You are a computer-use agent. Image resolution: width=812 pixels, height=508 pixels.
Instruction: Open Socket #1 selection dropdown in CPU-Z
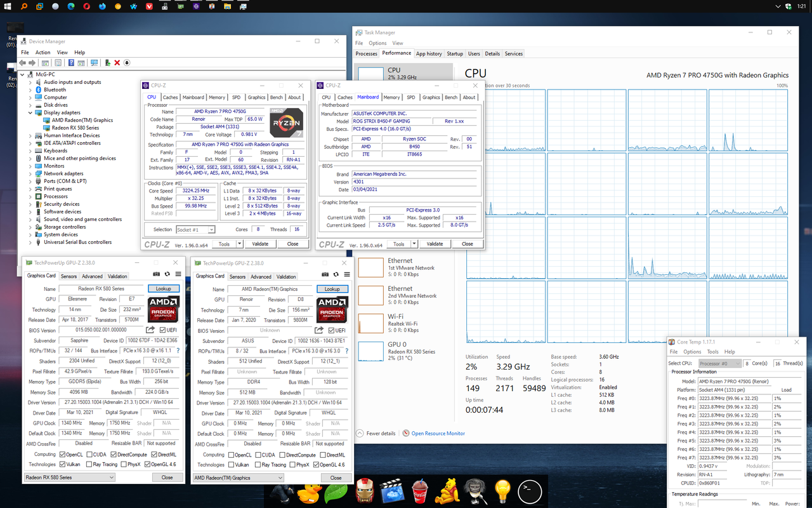pyautogui.click(x=195, y=229)
